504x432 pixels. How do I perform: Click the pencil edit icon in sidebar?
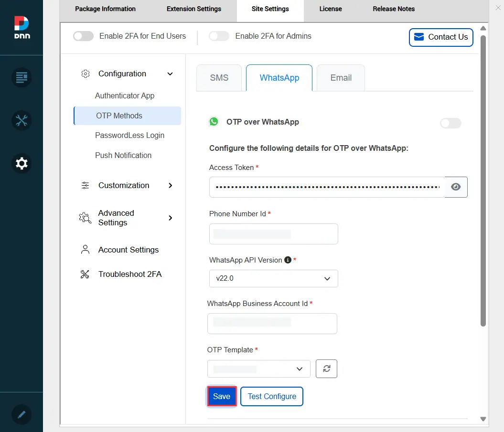click(x=21, y=415)
